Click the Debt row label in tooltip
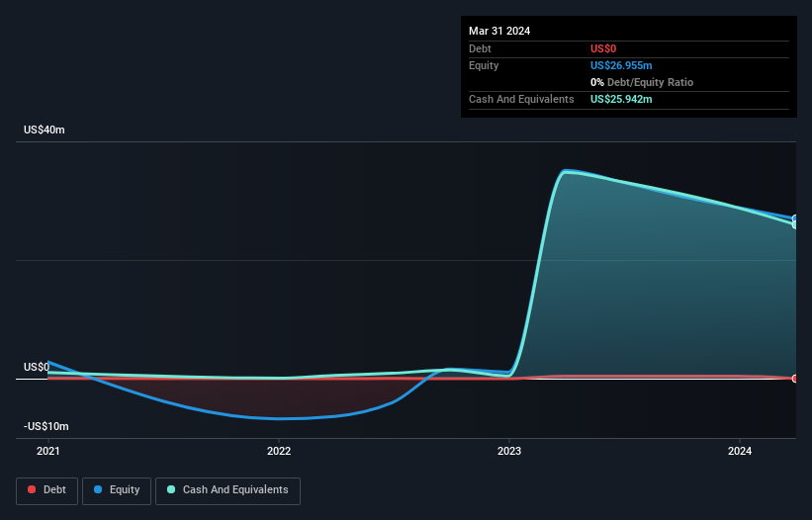This screenshot has height=520, width=812. [480, 48]
